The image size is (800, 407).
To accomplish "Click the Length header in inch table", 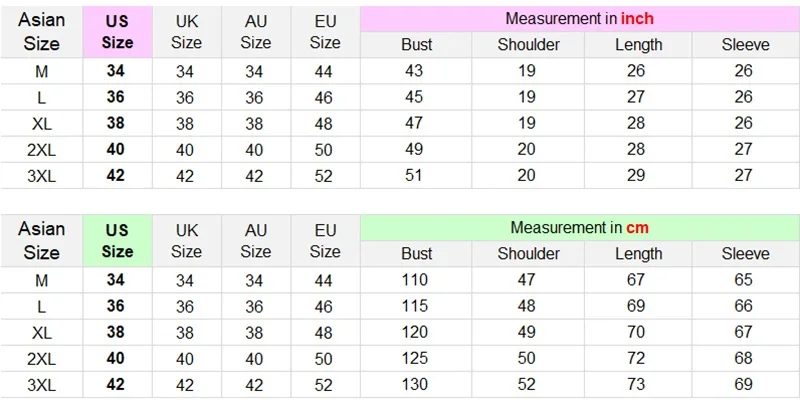I will point(638,45).
